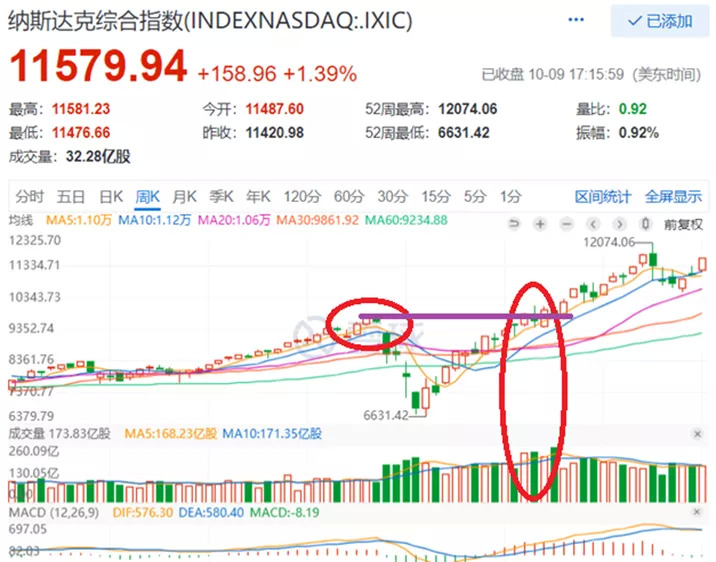The image size is (716, 562).
Task: Open the 月K chart tab
Action: point(184,197)
